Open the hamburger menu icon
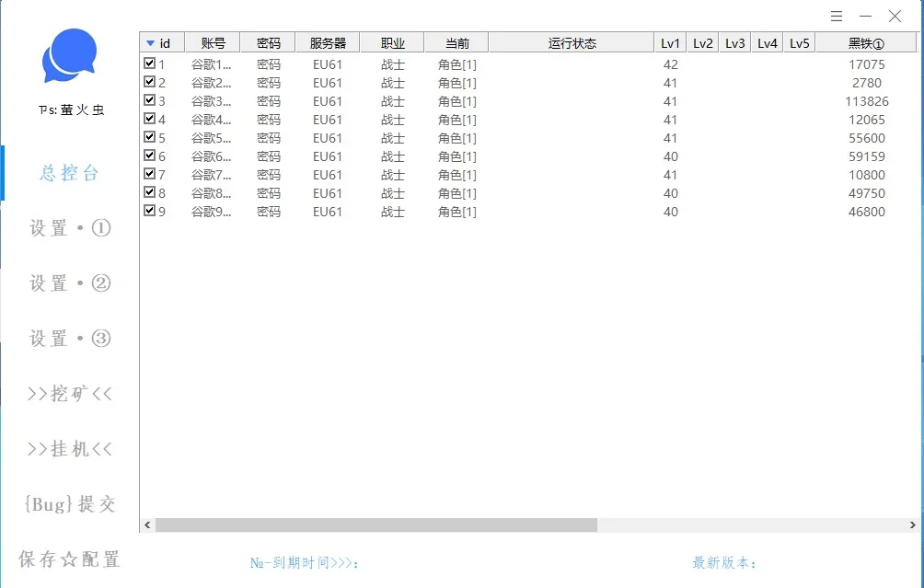This screenshot has height=588, width=924. pyautogui.click(x=837, y=17)
